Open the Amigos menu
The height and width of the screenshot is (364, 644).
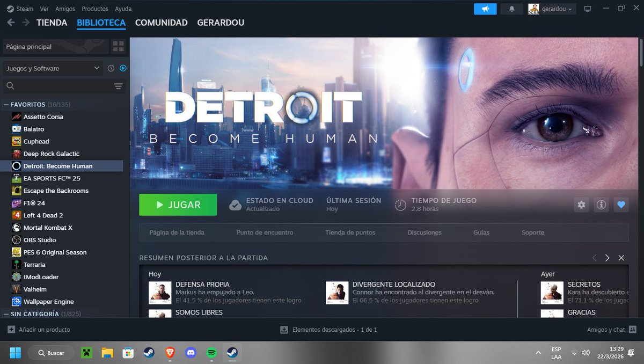(66, 9)
